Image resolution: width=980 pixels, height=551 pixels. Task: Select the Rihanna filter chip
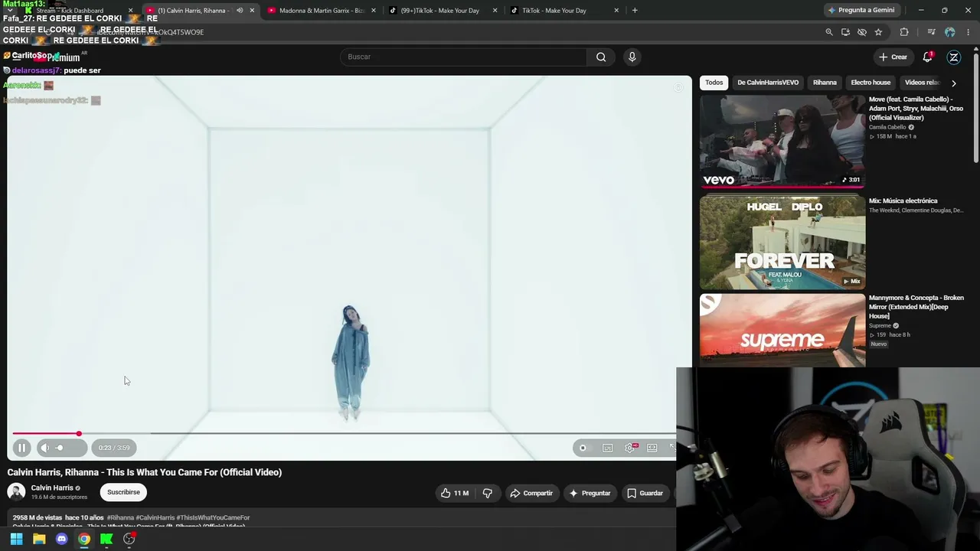point(825,83)
